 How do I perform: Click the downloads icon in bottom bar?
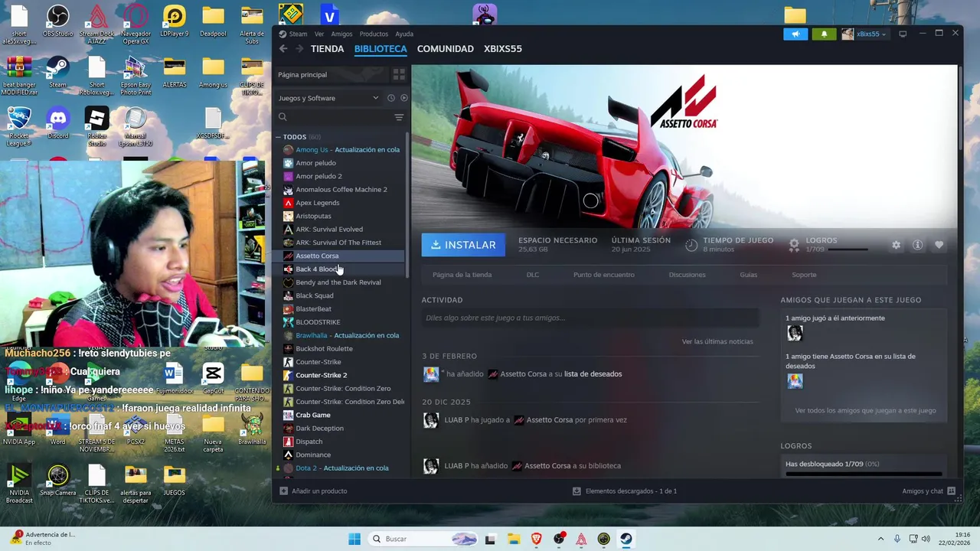point(577,491)
